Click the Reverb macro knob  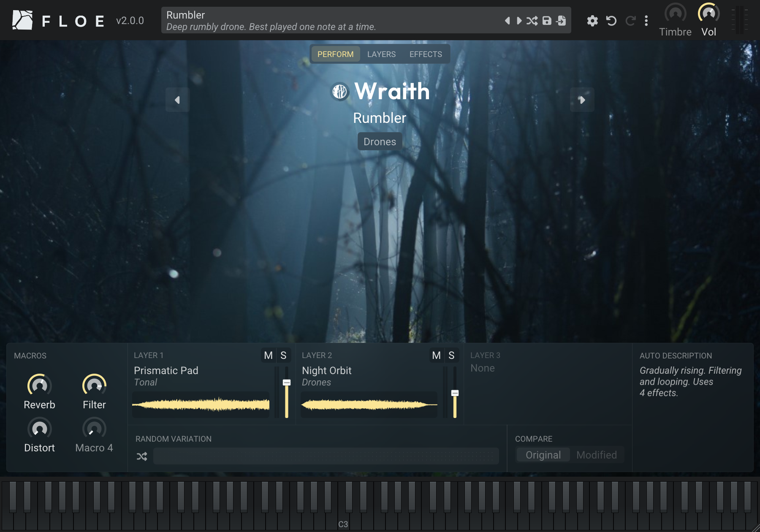pos(40,385)
